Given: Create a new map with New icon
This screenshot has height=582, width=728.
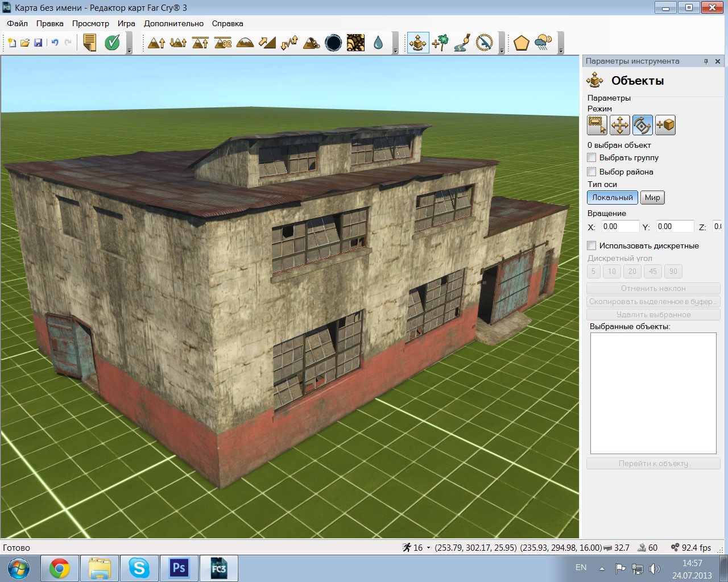Looking at the screenshot, I should click(11, 43).
